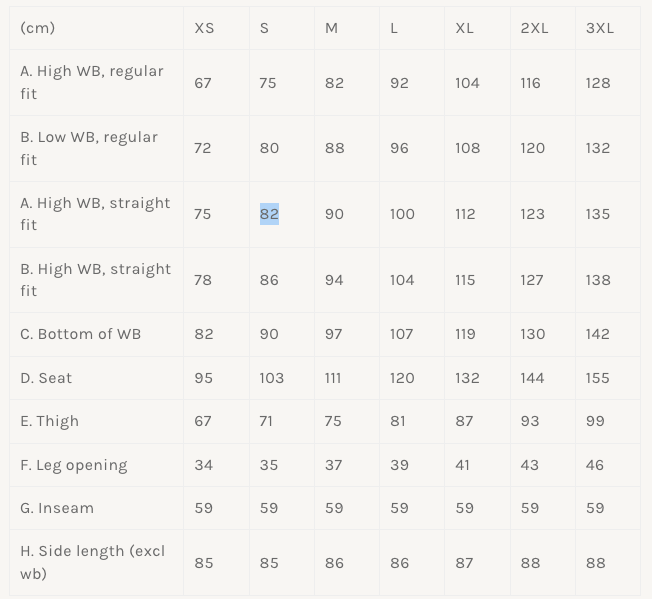The width and height of the screenshot is (652, 599).
Task: Click the 'B. High WB, straight fit' label
Action: [96, 280]
